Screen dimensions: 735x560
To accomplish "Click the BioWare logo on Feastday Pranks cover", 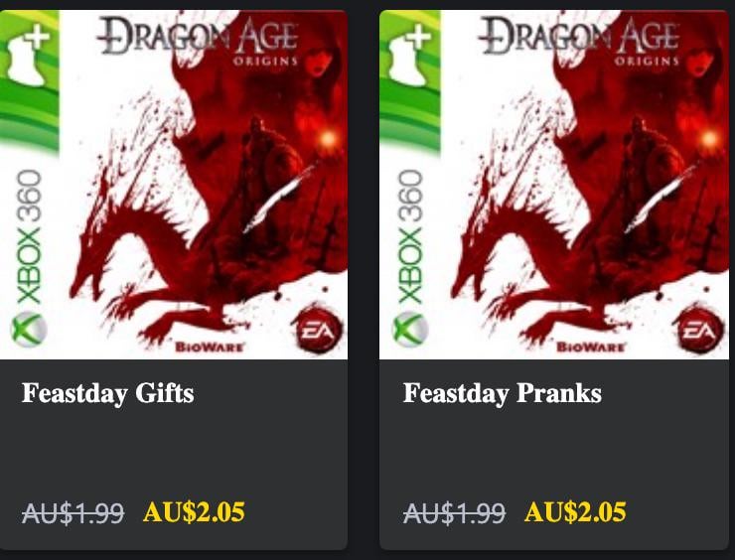I will coord(591,348).
